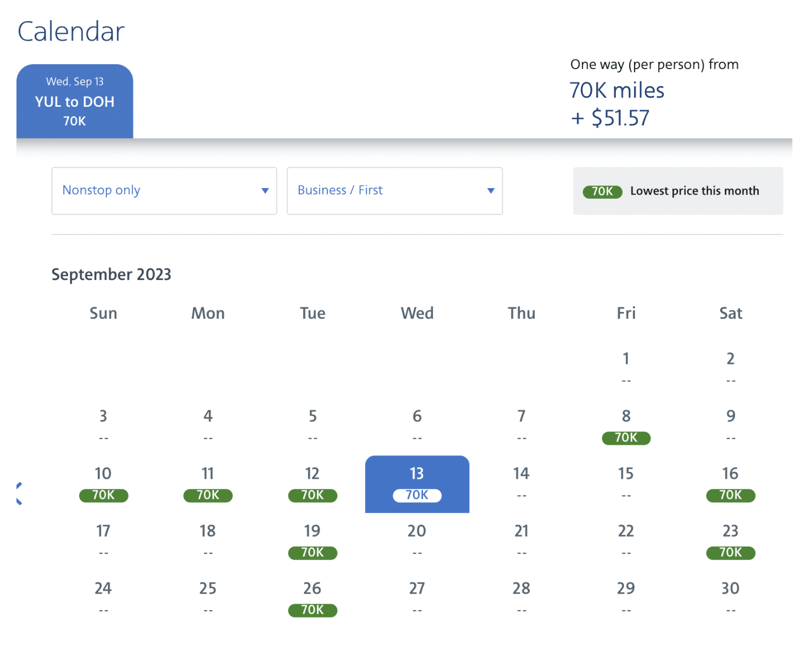Select Tuesday September 26 date

click(312, 599)
